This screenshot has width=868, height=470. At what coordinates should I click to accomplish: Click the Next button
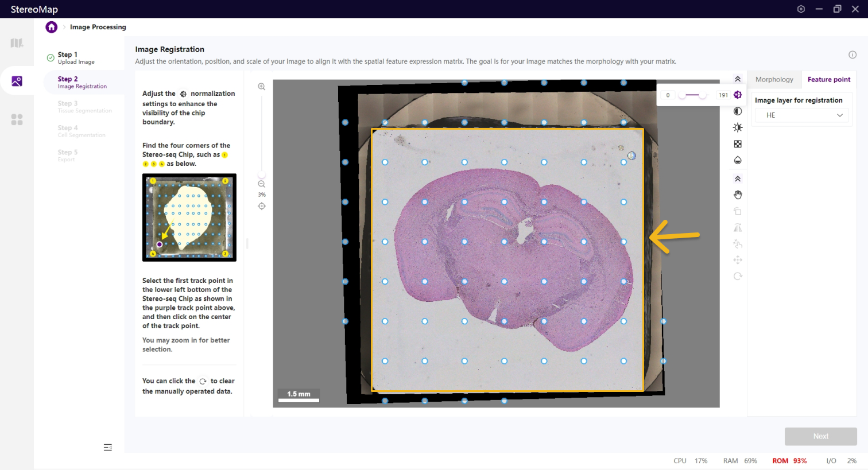(x=820, y=436)
